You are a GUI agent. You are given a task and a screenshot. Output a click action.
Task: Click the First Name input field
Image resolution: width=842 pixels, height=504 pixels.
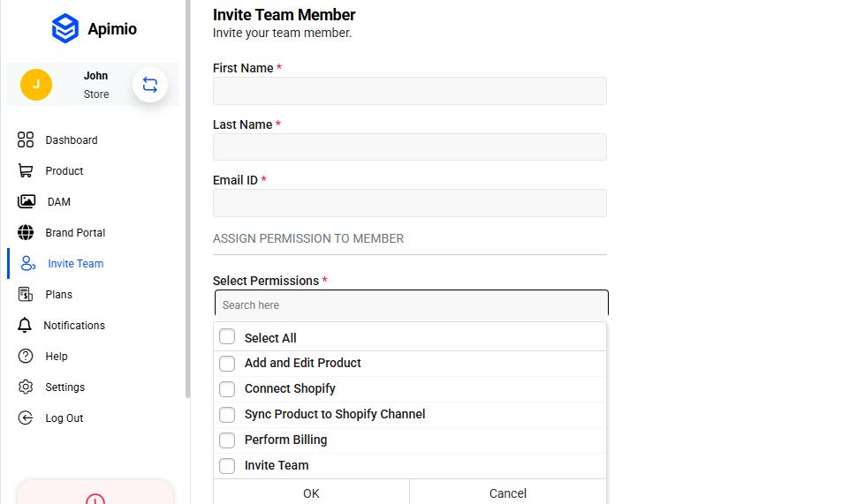tap(409, 91)
